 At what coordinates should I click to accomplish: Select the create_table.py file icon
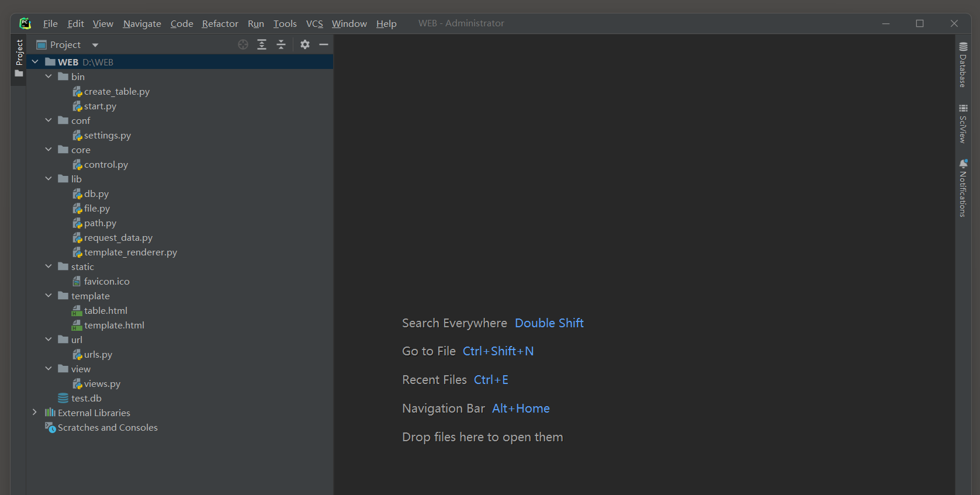click(x=77, y=92)
